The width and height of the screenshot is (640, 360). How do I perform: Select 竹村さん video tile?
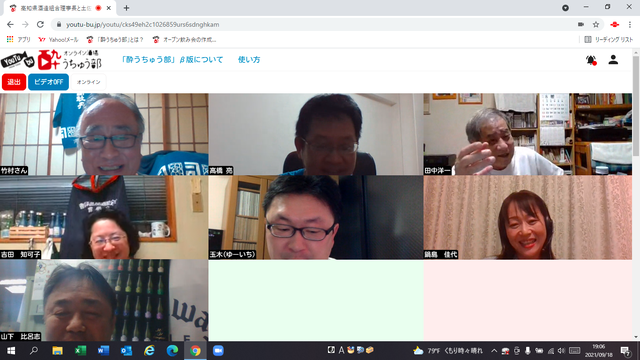(104, 134)
